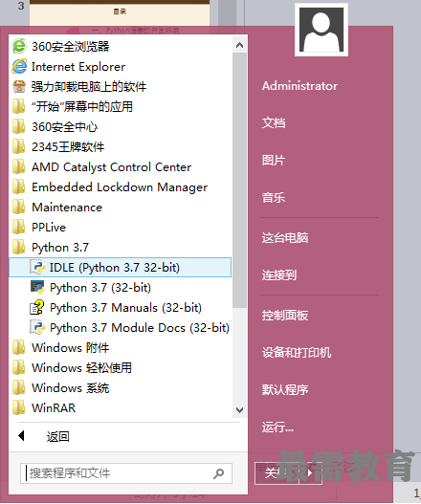Open Windows 轻松使用 folder label
The image size is (421, 504).
pos(81,367)
